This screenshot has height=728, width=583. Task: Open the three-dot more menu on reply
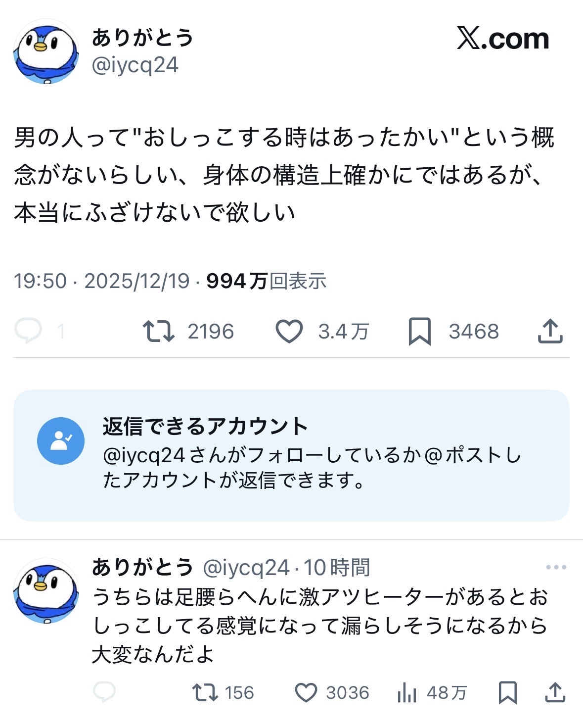(556, 567)
